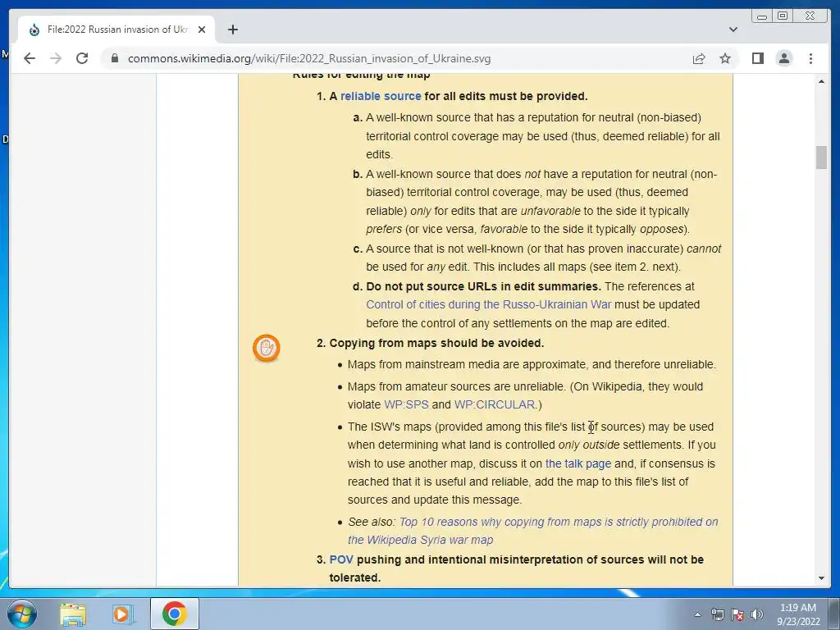840x630 pixels.
Task: Open the talk page link
Action: (578, 464)
